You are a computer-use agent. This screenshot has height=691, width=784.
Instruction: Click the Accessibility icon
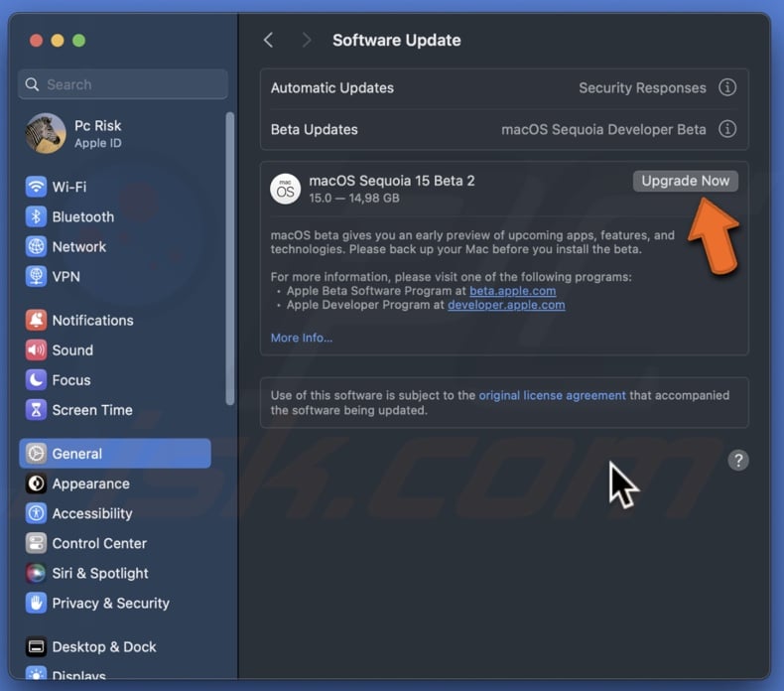click(36, 513)
